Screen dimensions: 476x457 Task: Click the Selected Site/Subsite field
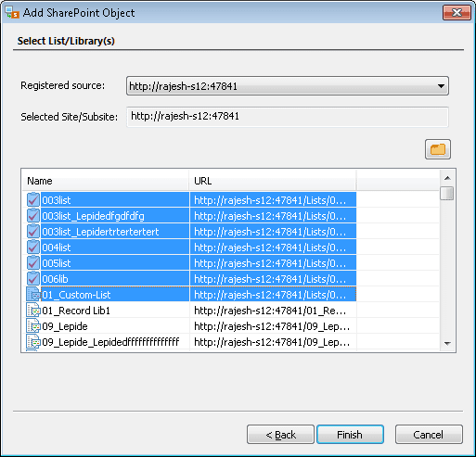coord(288,117)
